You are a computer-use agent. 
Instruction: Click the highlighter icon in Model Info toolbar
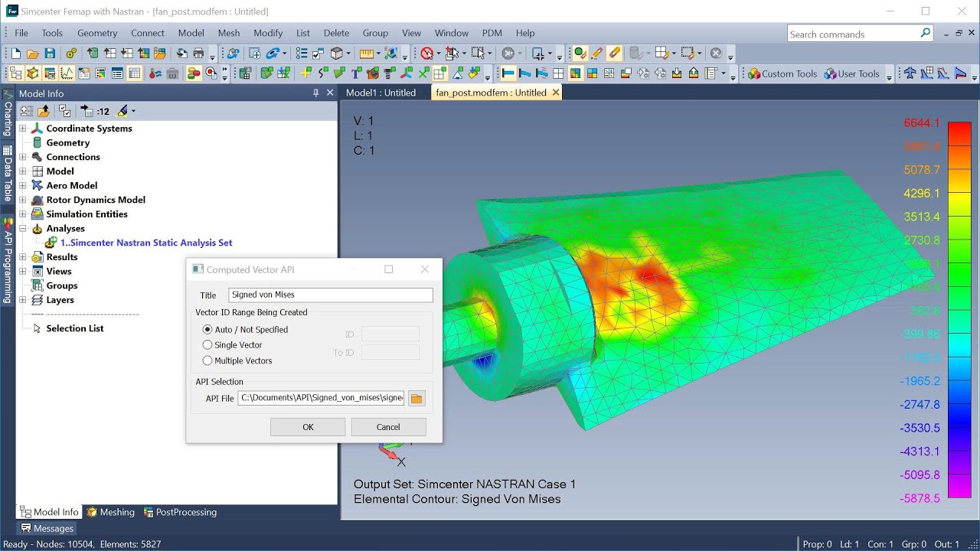[122, 111]
